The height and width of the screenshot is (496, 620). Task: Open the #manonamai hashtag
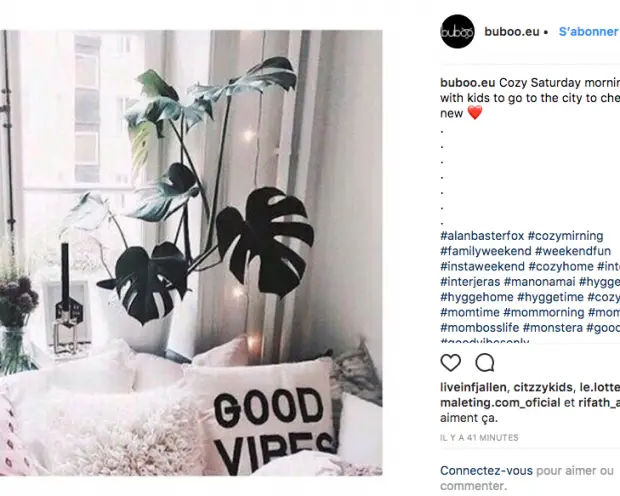click(x=539, y=282)
